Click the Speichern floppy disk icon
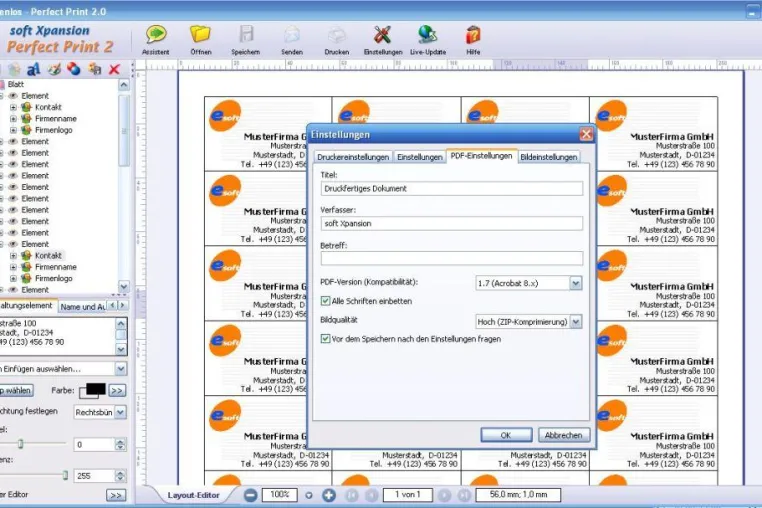762x508 pixels. pos(246,35)
